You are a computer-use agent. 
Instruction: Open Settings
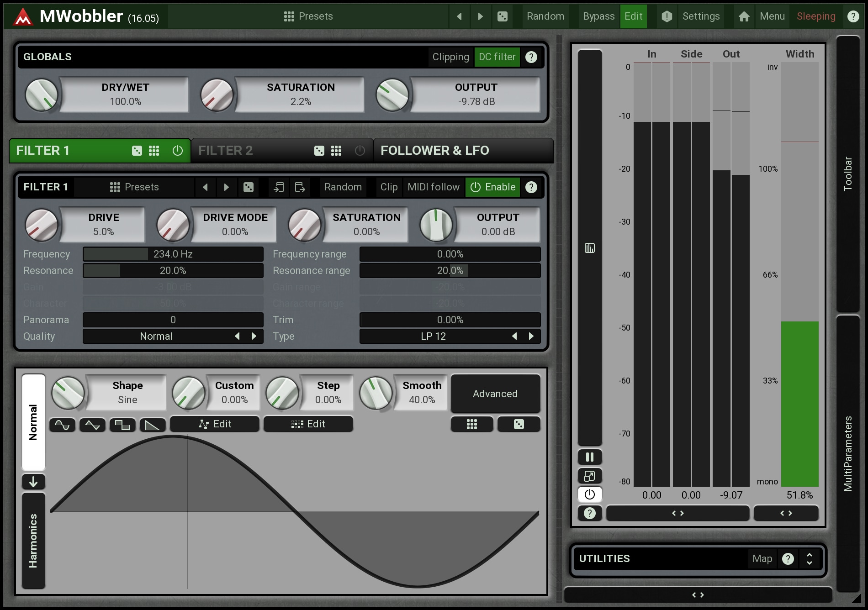click(701, 16)
